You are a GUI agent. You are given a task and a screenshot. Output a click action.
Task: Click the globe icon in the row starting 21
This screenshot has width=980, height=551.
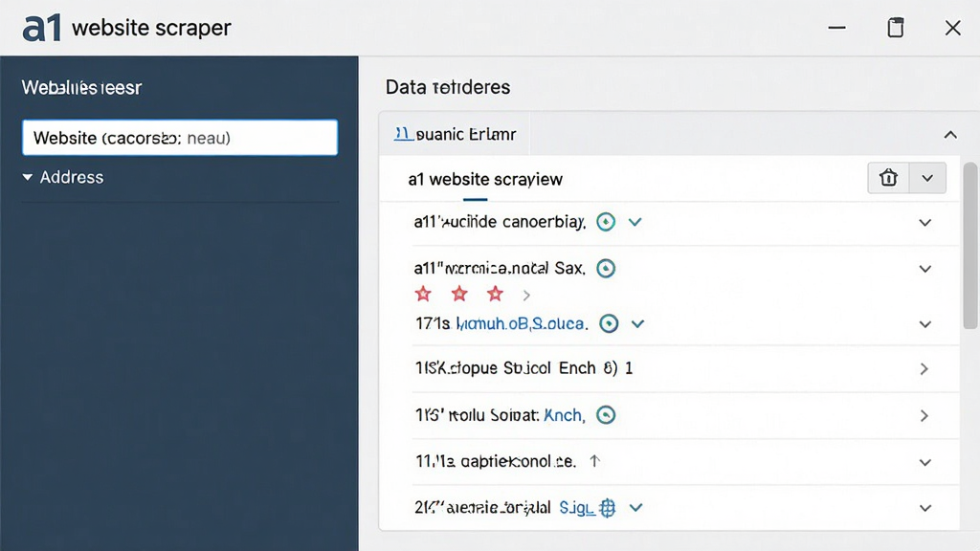[607, 508]
